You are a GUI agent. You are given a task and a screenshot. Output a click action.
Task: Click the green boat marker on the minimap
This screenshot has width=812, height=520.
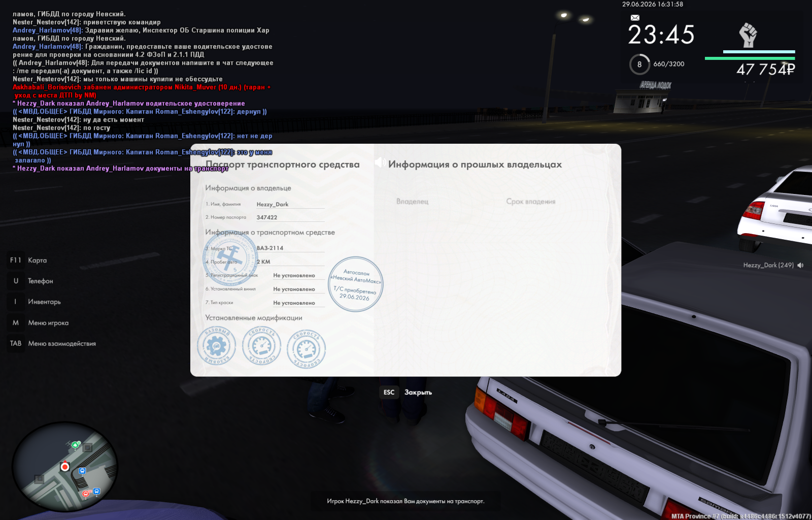click(76, 445)
